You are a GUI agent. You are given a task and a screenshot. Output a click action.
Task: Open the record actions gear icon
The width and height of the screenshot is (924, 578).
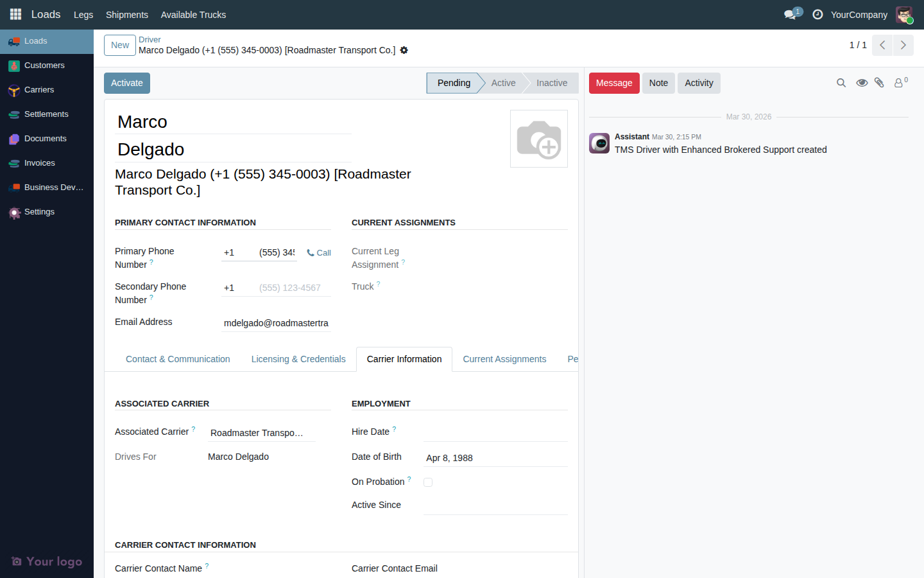[x=404, y=50]
